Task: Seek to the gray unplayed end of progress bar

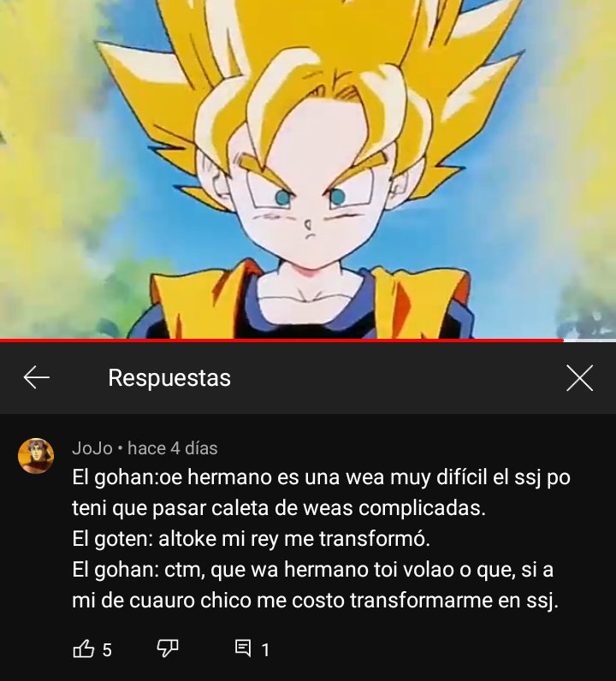Action: (x=589, y=340)
